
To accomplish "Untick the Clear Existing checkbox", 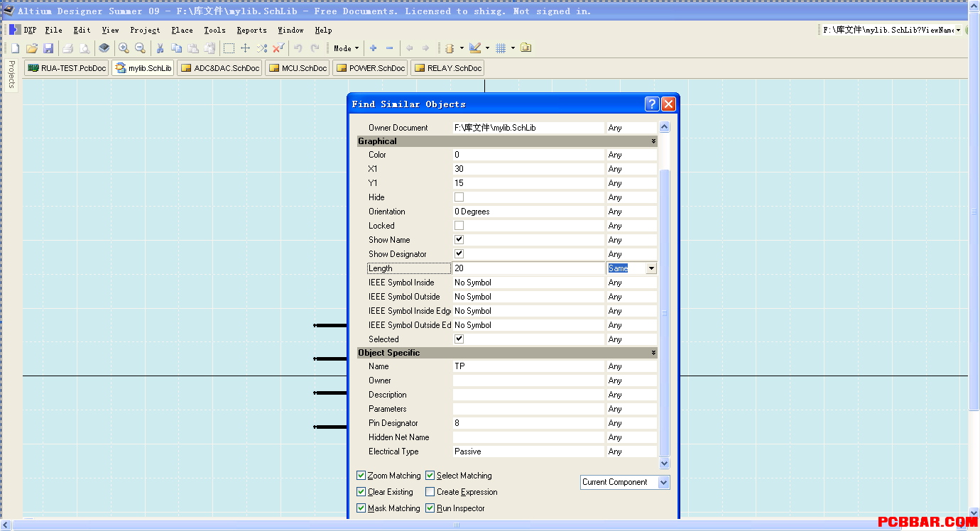I will (x=361, y=492).
